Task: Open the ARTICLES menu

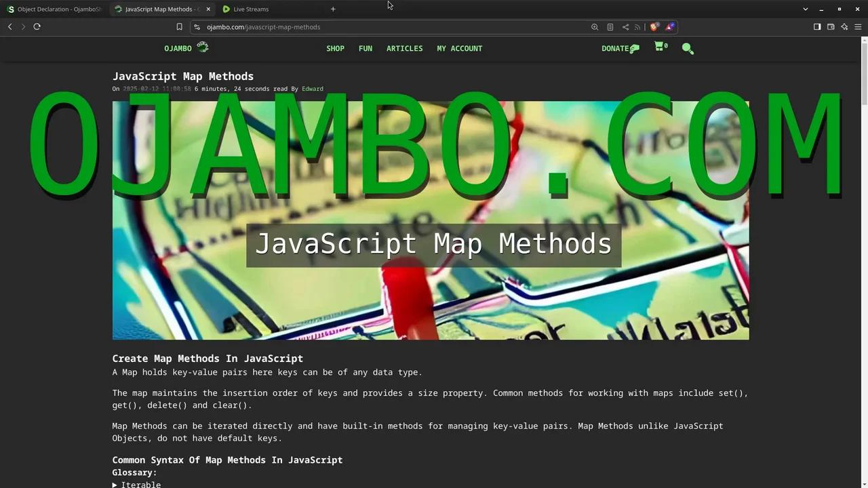Action: pos(404,48)
